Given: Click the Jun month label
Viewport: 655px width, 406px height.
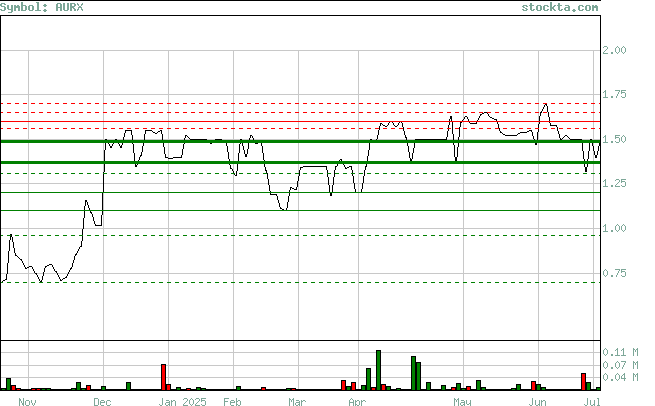Looking at the screenshot, I should [x=537, y=401].
